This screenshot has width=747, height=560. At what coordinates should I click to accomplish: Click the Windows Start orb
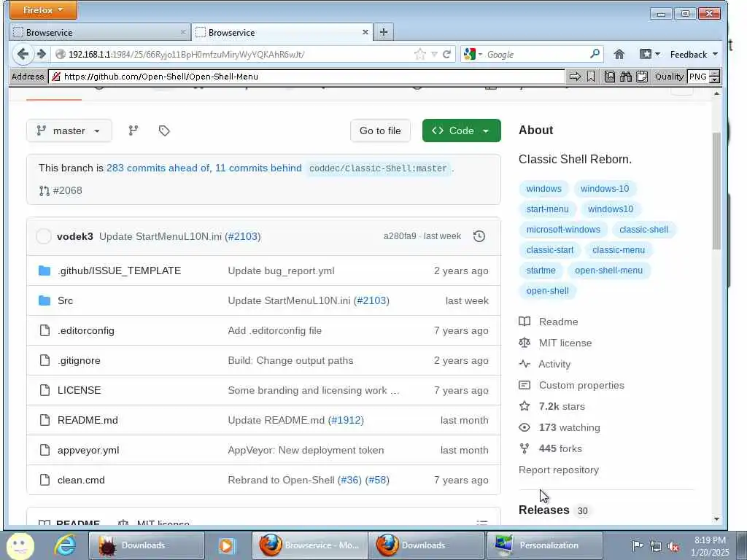[20, 545]
